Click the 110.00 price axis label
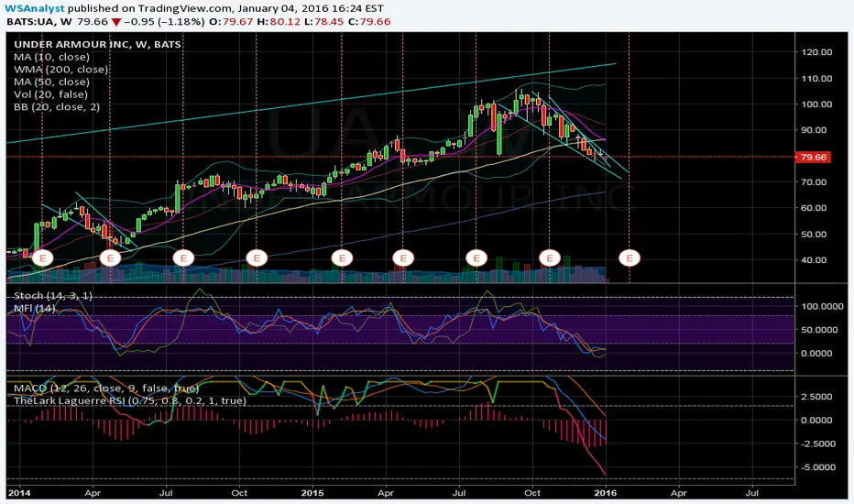 point(816,79)
